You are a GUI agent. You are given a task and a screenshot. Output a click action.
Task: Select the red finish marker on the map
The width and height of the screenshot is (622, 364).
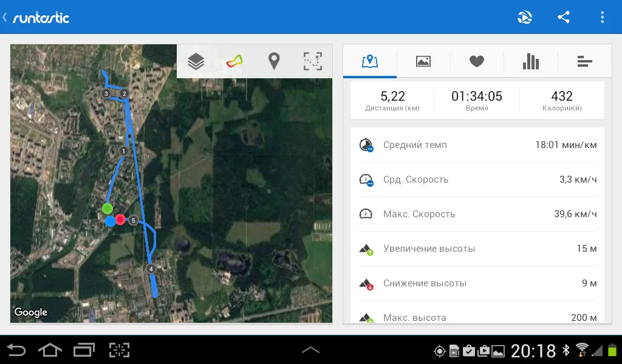point(120,220)
